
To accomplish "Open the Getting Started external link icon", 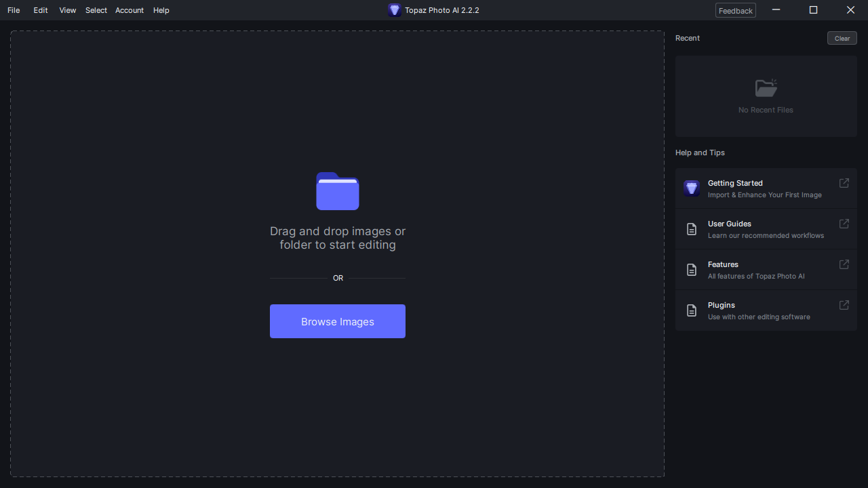I will (x=844, y=183).
